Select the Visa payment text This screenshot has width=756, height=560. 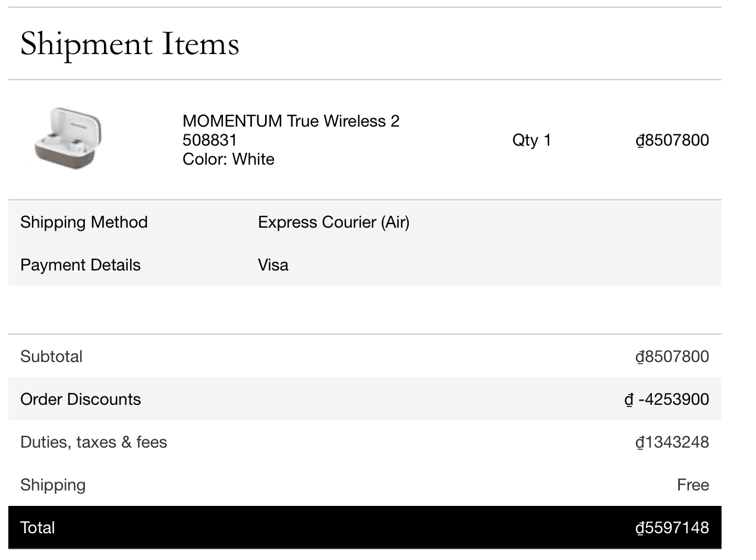point(273,265)
